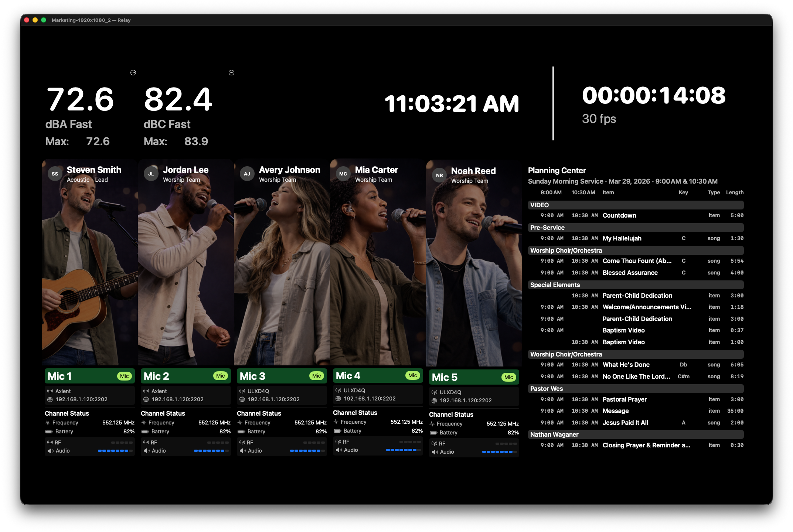
Task: Open the options menu above dBC meter
Action: tap(232, 73)
